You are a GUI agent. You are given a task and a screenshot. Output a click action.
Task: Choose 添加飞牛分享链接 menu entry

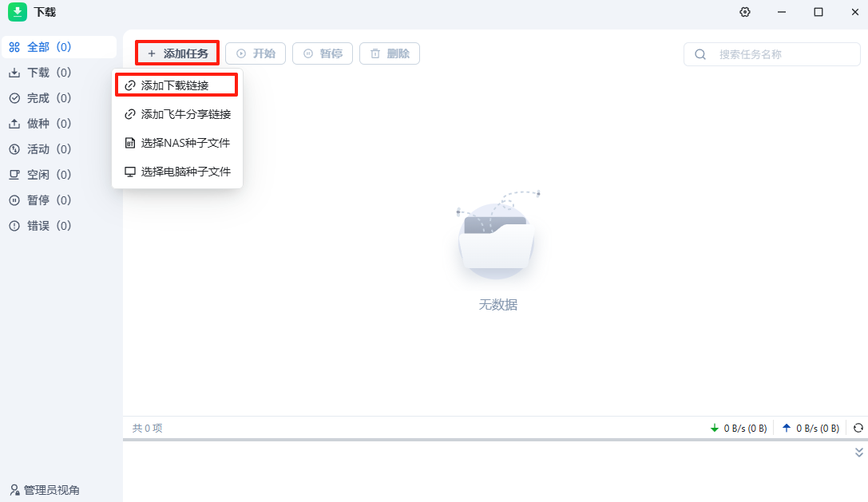(177, 114)
